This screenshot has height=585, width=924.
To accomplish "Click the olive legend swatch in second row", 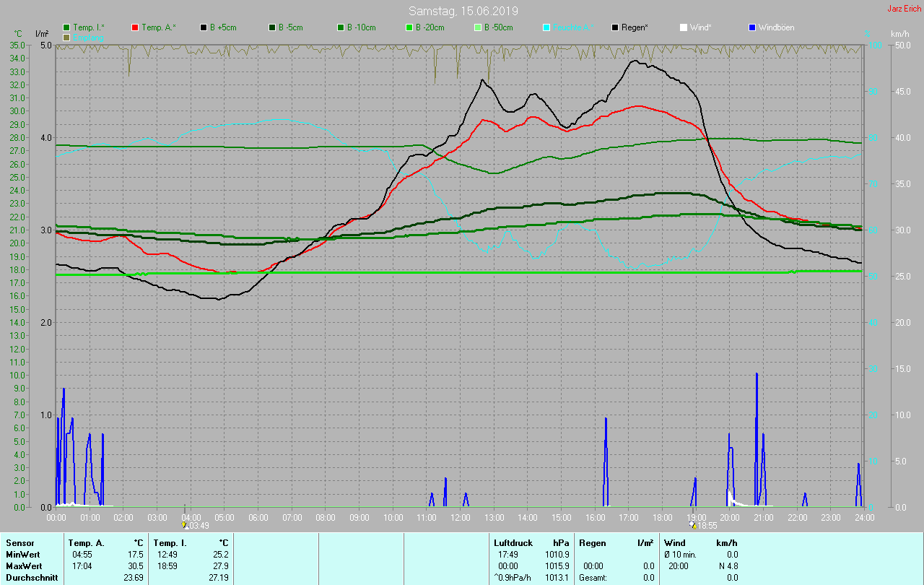I will 66,37.
